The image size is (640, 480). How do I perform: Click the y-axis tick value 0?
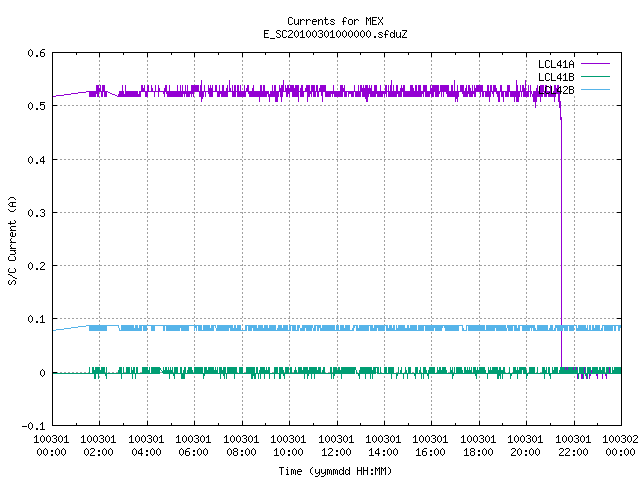(x=42, y=373)
